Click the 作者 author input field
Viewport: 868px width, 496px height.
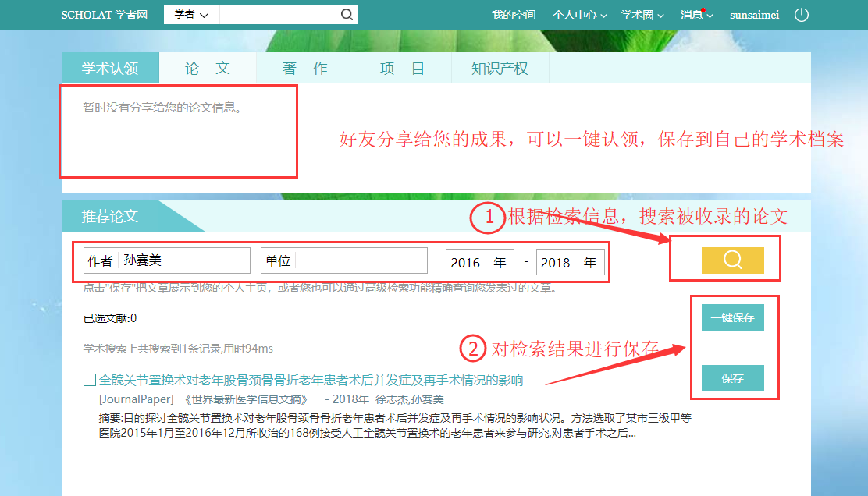click(x=184, y=260)
